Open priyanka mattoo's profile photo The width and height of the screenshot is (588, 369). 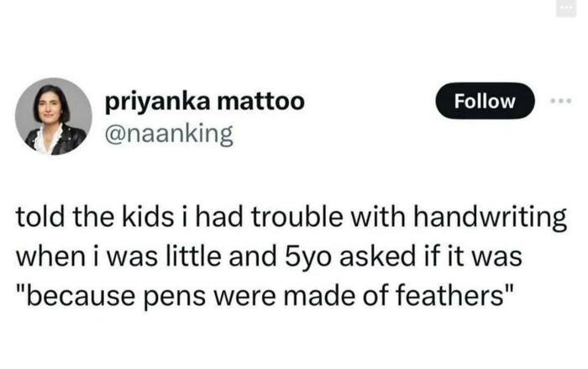53,116
